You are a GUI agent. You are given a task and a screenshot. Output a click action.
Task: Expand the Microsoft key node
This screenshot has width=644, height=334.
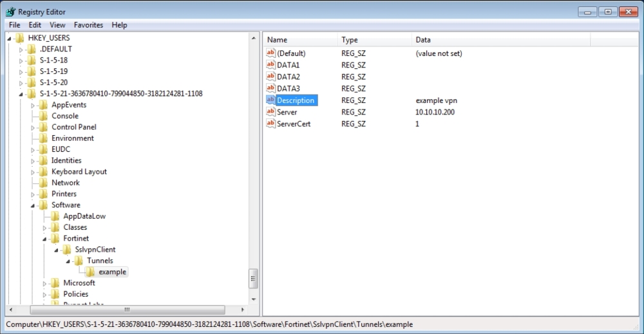[x=45, y=283]
